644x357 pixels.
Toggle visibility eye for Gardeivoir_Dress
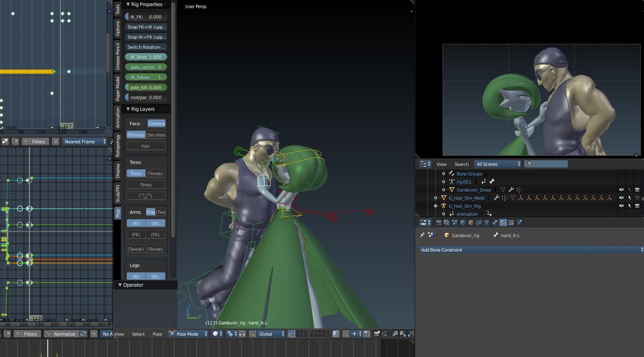pyautogui.click(x=621, y=190)
